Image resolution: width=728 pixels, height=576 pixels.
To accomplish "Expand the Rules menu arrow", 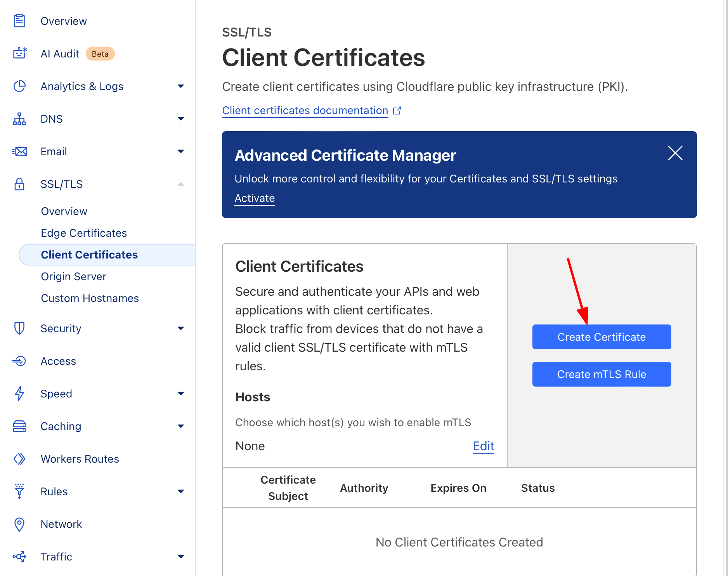I will [180, 491].
